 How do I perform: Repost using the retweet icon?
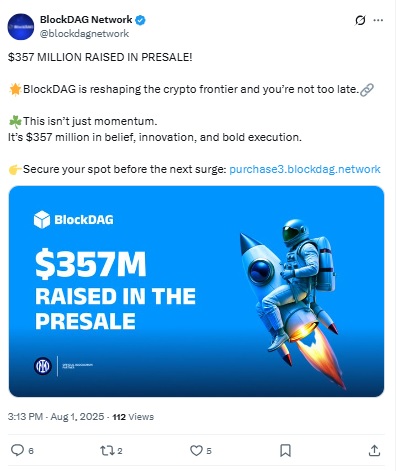point(107,451)
